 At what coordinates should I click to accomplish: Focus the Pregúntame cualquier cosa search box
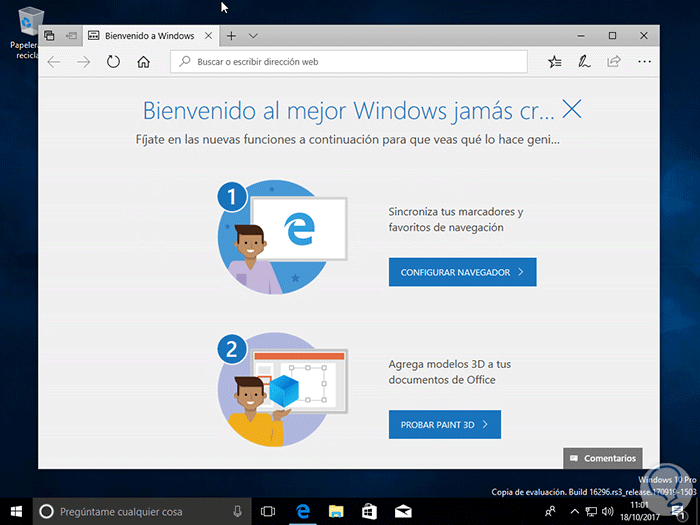point(142,512)
